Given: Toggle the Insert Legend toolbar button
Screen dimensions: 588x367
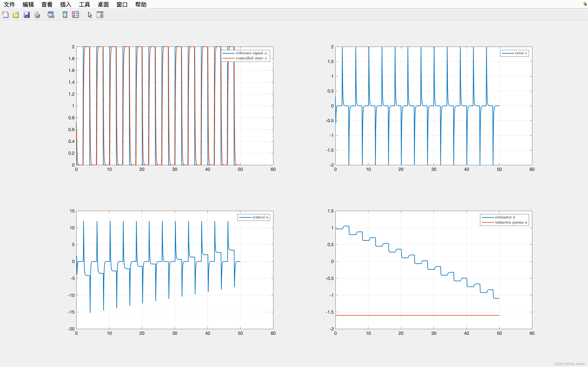Looking at the screenshot, I should pos(75,15).
